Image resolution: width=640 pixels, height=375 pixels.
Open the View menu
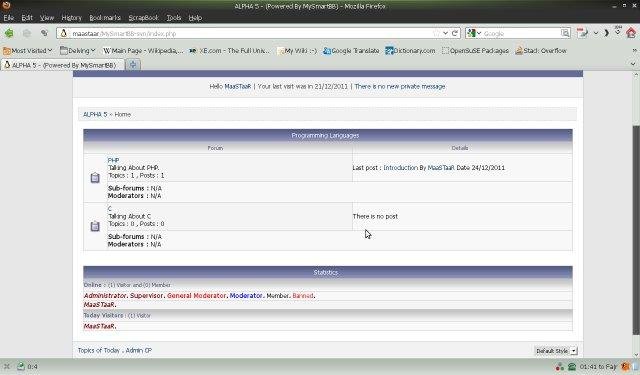47,18
